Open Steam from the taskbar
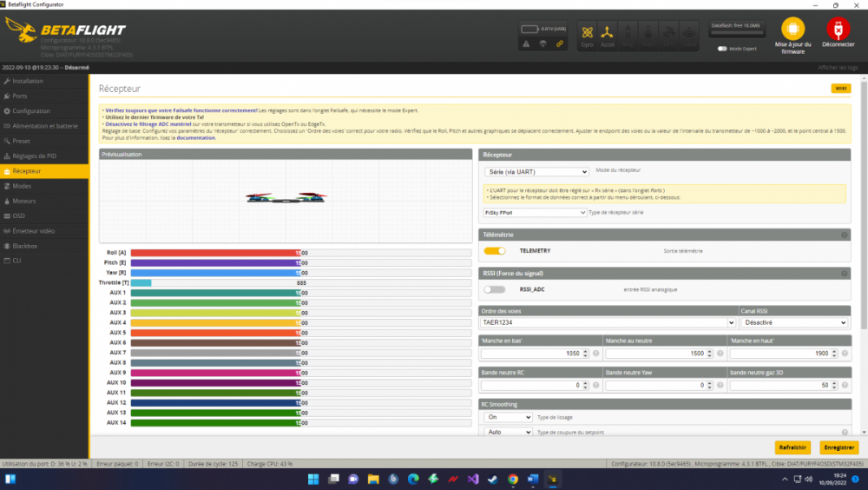Screen dimensions: 868x490 click(x=493, y=479)
